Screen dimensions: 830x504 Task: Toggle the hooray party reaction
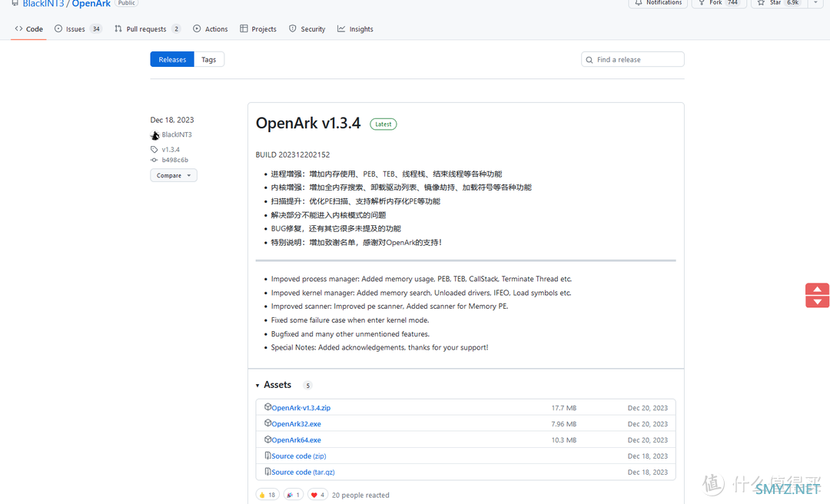pos(294,495)
